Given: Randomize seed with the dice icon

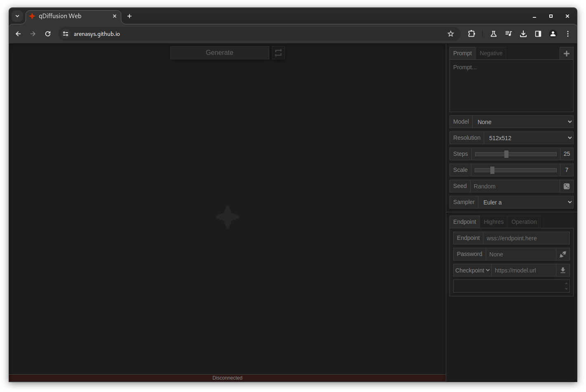Looking at the screenshot, I should click(567, 186).
